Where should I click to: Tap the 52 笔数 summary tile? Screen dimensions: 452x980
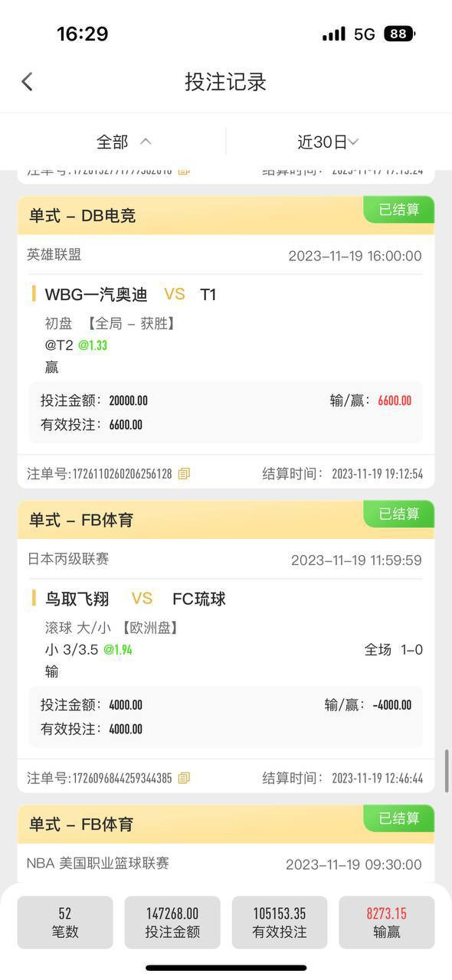tap(65, 923)
